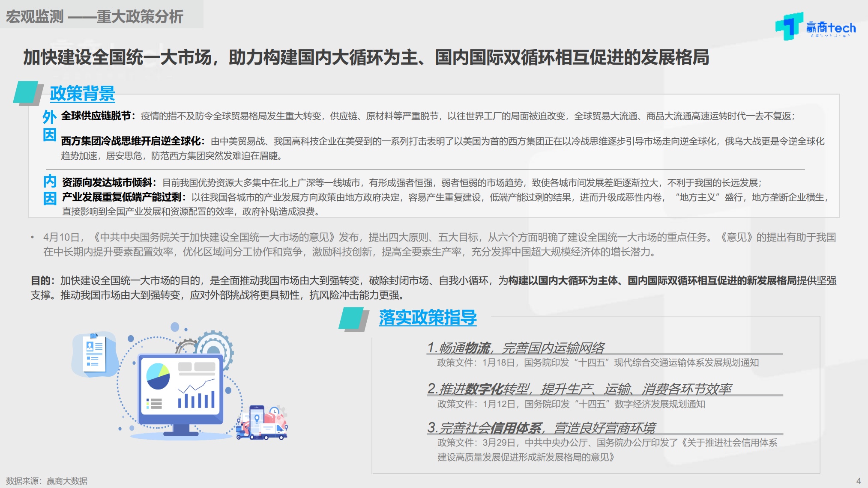Click the main slide title text

tap(366, 57)
